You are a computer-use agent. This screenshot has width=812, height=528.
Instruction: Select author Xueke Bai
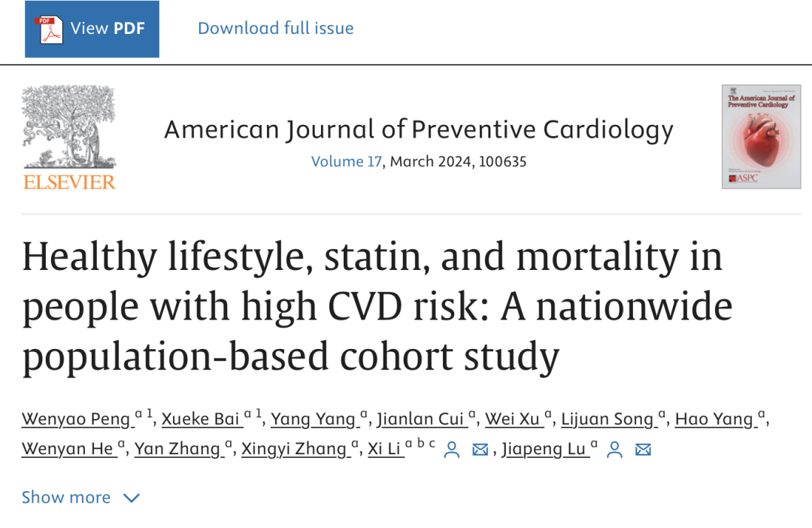(x=201, y=419)
